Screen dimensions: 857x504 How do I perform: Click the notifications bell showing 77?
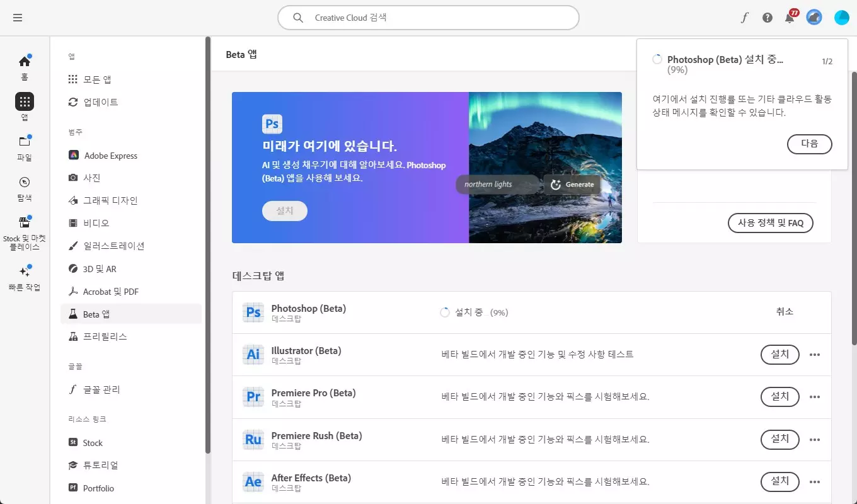tap(789, 18)
